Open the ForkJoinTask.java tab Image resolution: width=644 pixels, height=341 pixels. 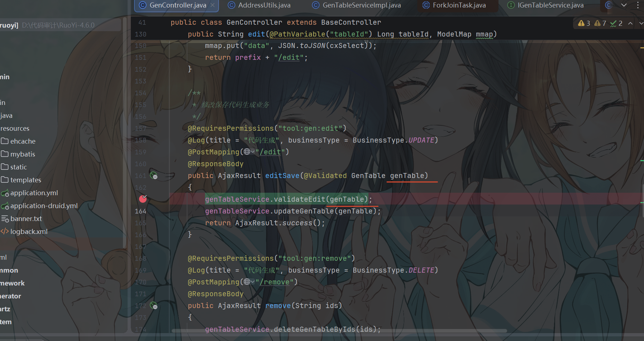455,5
